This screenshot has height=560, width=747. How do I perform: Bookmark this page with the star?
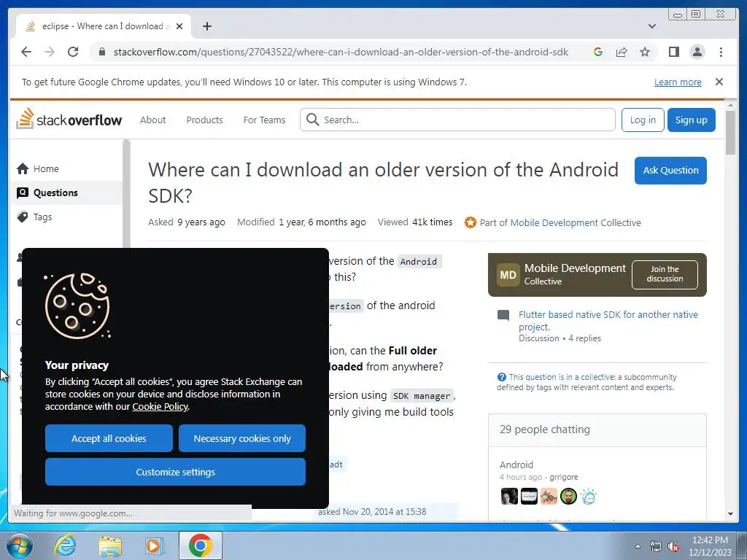645,52
